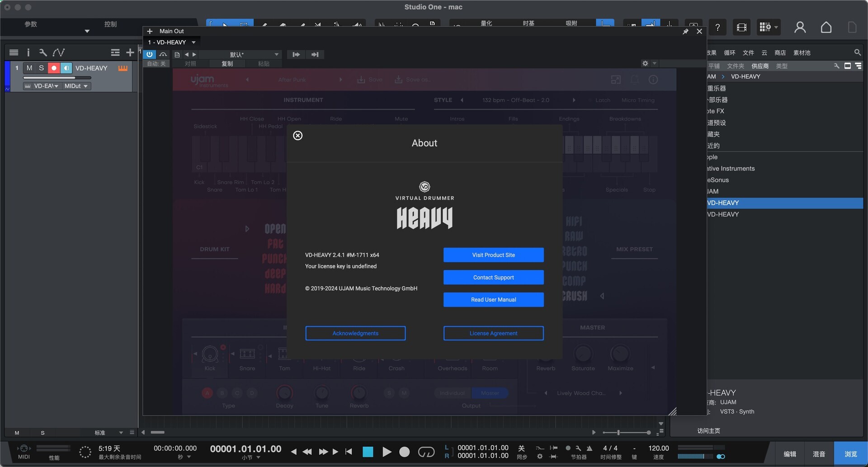Click return to zero transport icon
Image resolution: width=868 pixels, height=467 pixels.
click(x=348, y=452)
